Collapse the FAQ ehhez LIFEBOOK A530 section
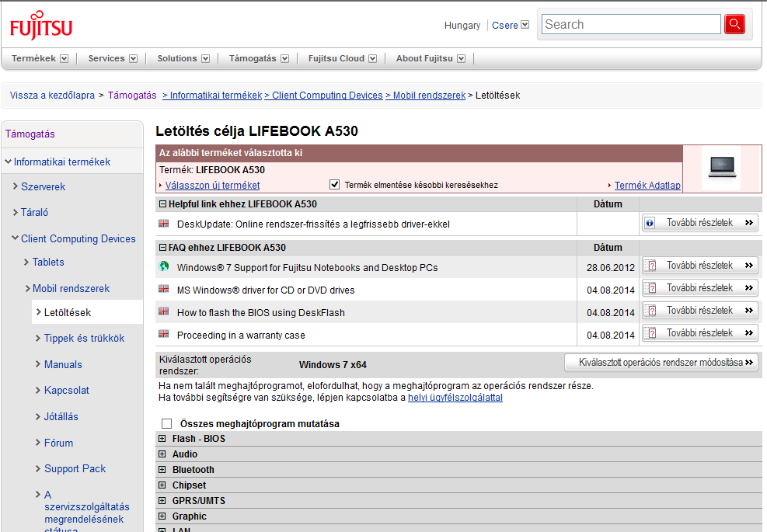The width and height of the screenshot is (767, 532). point(163,248)
